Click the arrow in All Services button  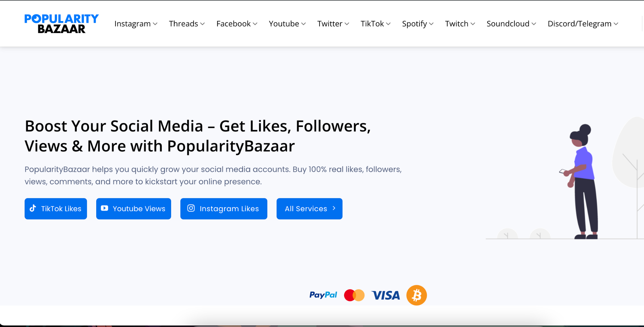pyautogui.click(x=334, y=208)
